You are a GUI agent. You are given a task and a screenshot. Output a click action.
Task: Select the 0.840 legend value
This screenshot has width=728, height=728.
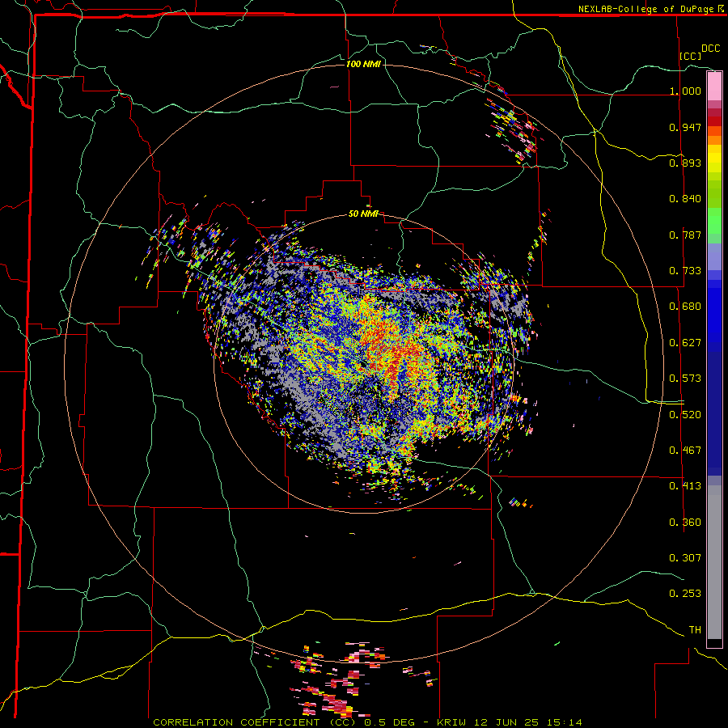click(x=685, y=199)
